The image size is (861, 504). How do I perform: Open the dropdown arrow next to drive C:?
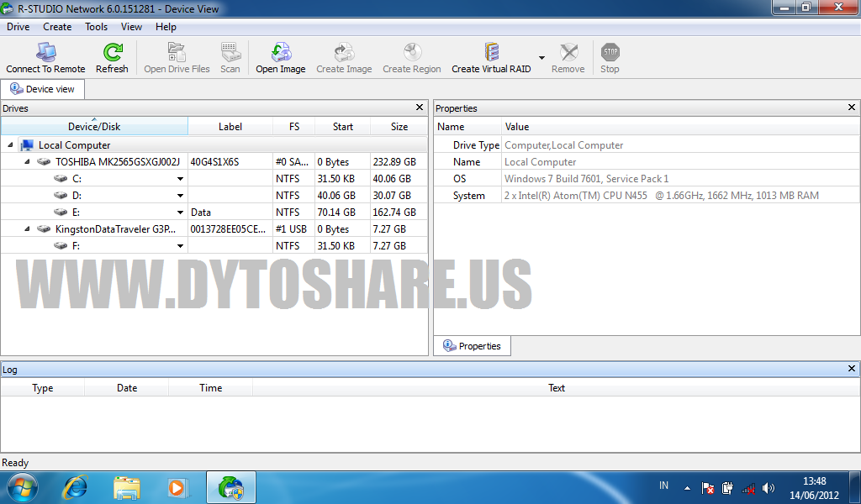click(180, 178)
